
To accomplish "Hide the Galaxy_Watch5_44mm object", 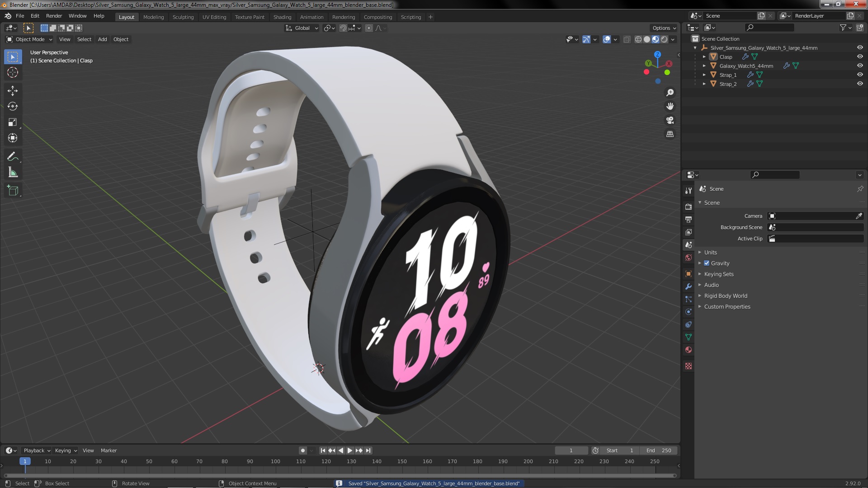I will pos(860,66).
